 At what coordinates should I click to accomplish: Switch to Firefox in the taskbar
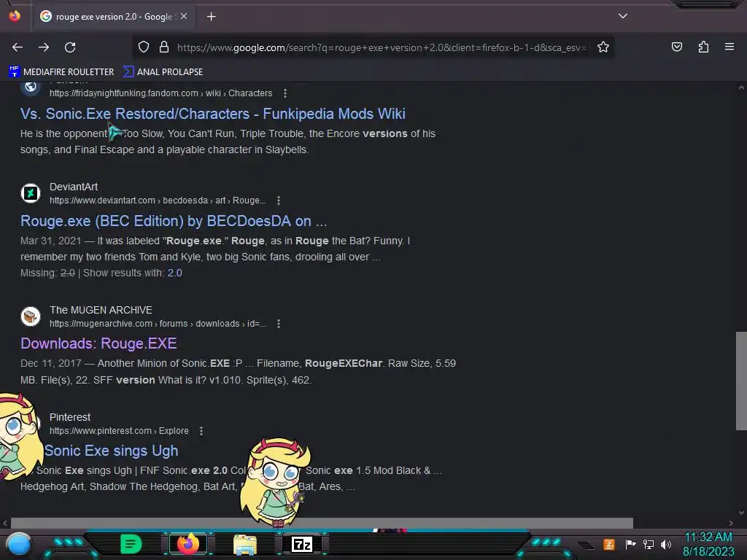coord(187,544)
